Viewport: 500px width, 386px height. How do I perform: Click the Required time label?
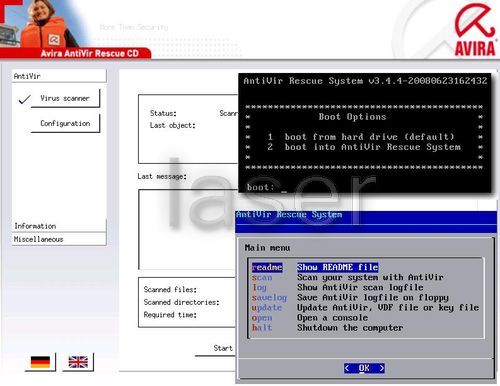pos(170,315)
